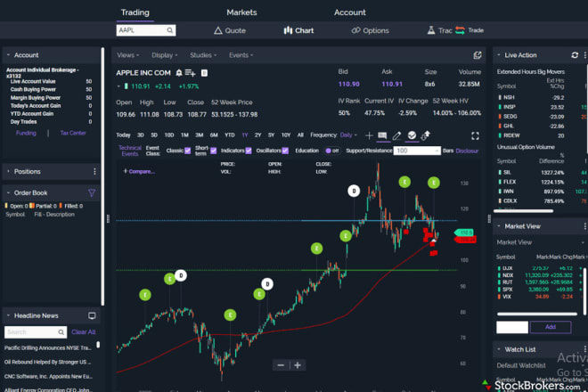Viewport: 588px width, 392px height.
Task: Click the Options link-chain icon
Action: point(355,30)
